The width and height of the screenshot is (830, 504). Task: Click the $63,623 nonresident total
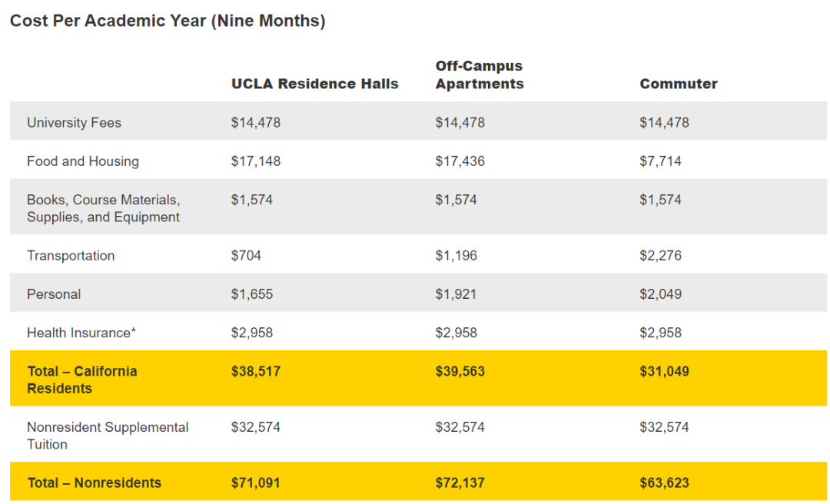(x=664, y=482)
